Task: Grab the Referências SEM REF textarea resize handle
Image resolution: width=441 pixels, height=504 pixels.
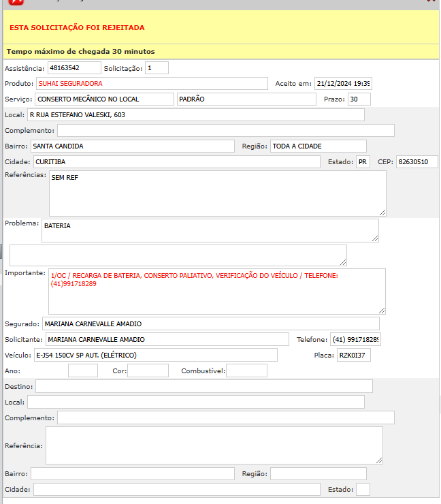Action: 382,212
